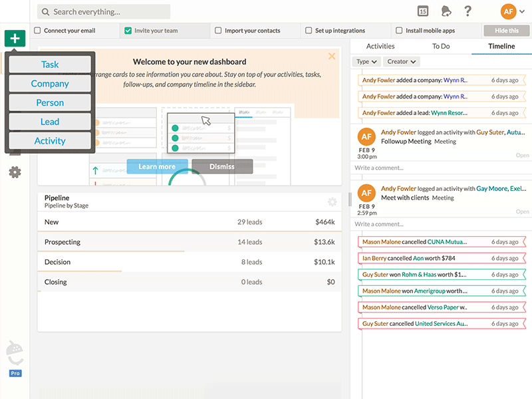Click Ian Berry name in timeline
This screenshot has height=399, width=532.
click(374, 258)
